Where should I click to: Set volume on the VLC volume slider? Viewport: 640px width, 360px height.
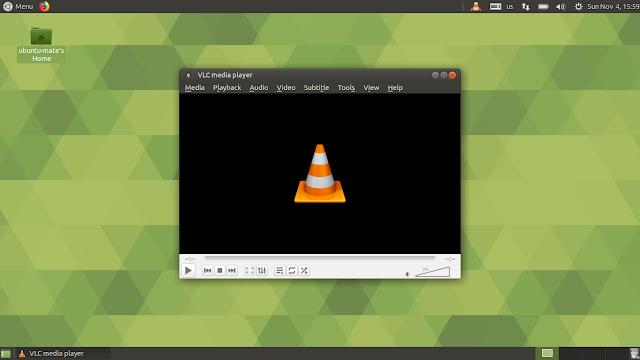433,272
